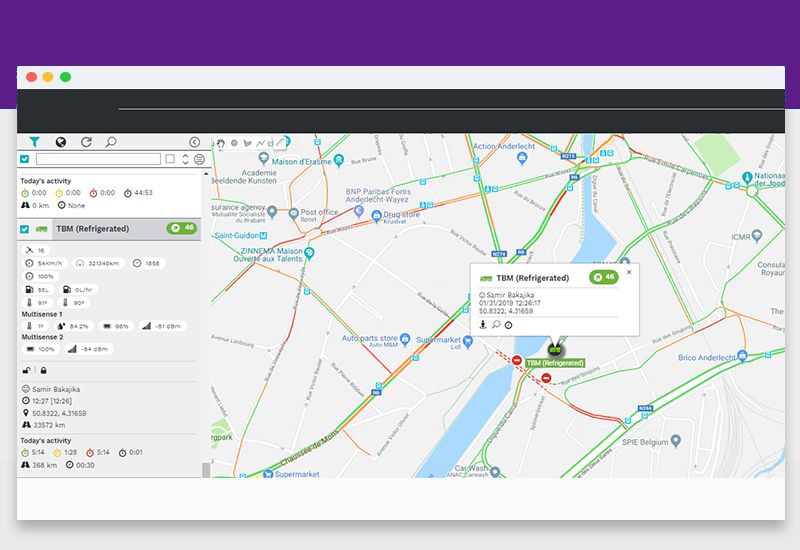Click the 91° thermometer chip

(37, 303)
